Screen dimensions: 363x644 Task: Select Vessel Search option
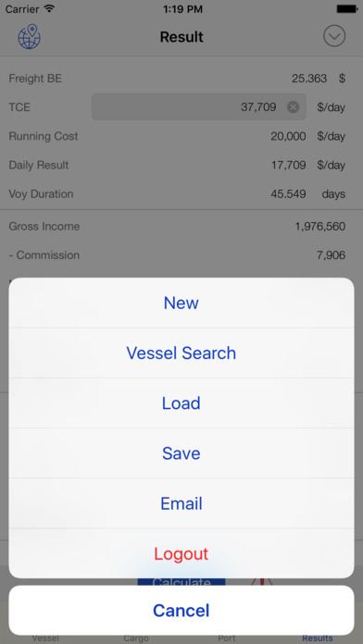pyautogui.click(x=181, y=353)
